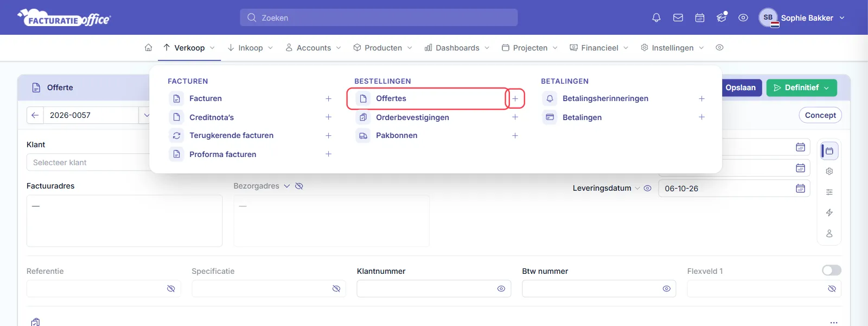Expand the Inkoop menu

pyautogui.click(x=250, y=48)
